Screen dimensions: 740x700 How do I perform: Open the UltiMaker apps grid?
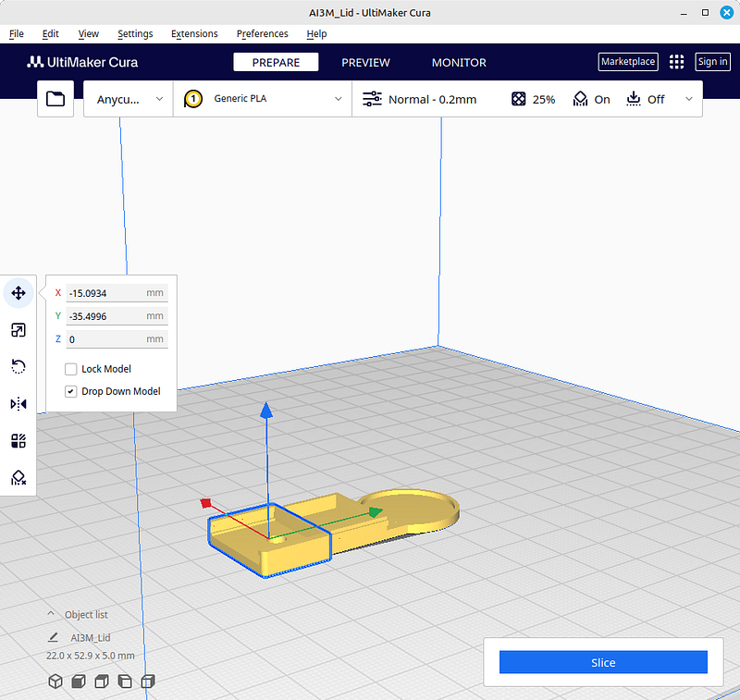(x=676, y=62)
